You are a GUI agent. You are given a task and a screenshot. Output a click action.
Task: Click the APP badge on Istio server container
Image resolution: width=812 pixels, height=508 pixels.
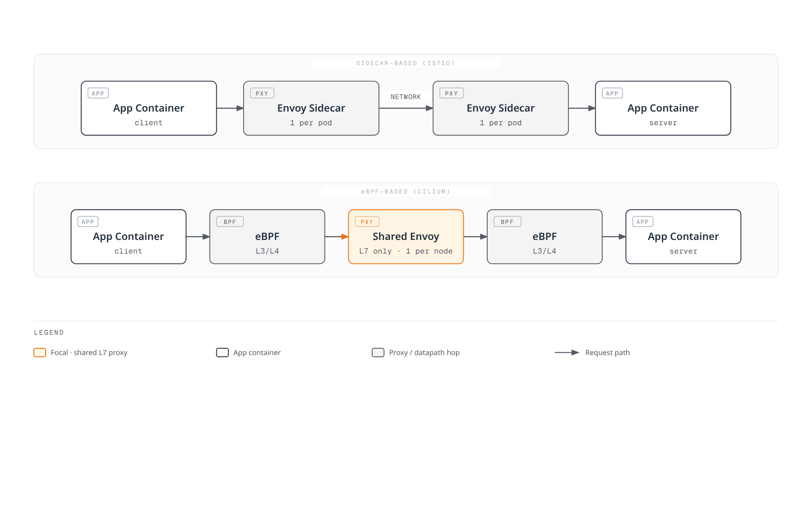(612, 93)
